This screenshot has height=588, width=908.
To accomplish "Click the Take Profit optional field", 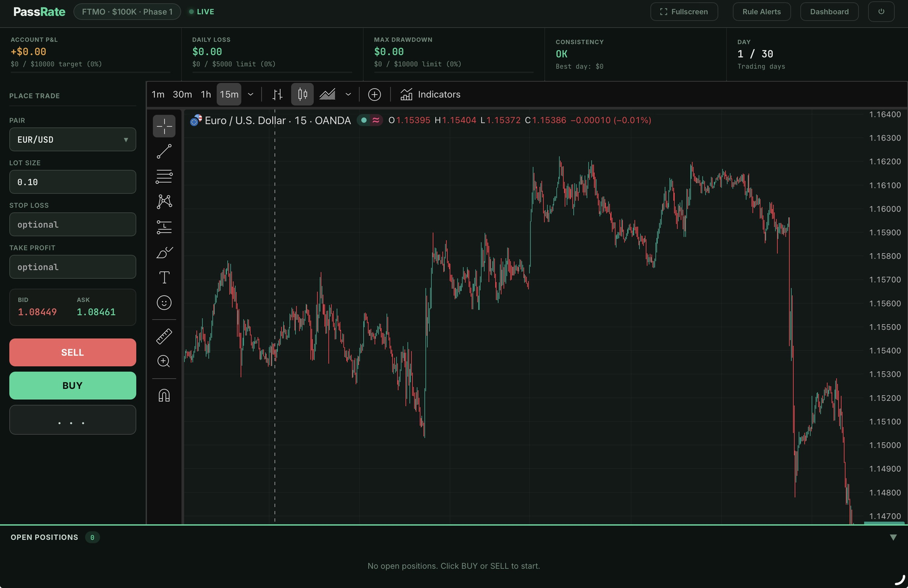I will coord(73,267).
